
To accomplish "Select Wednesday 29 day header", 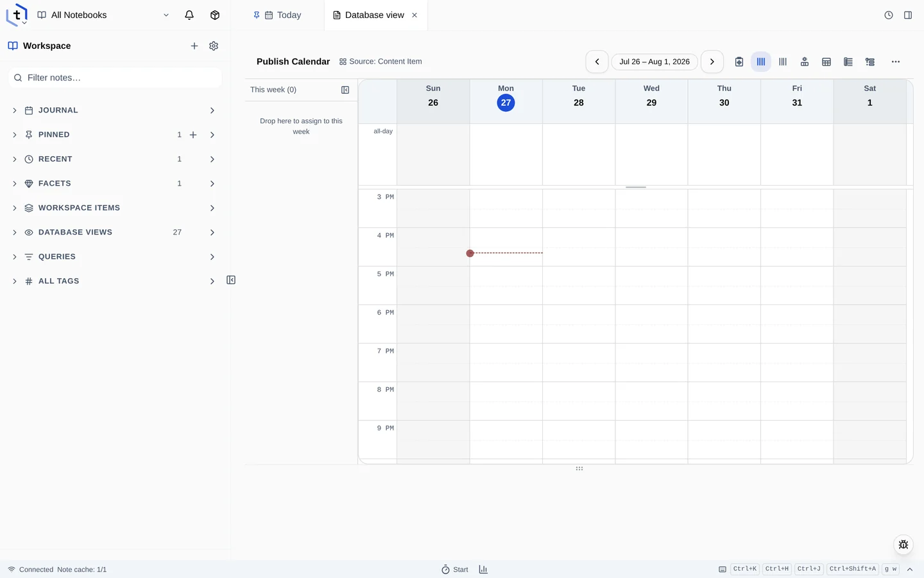I will click(651, 101).
